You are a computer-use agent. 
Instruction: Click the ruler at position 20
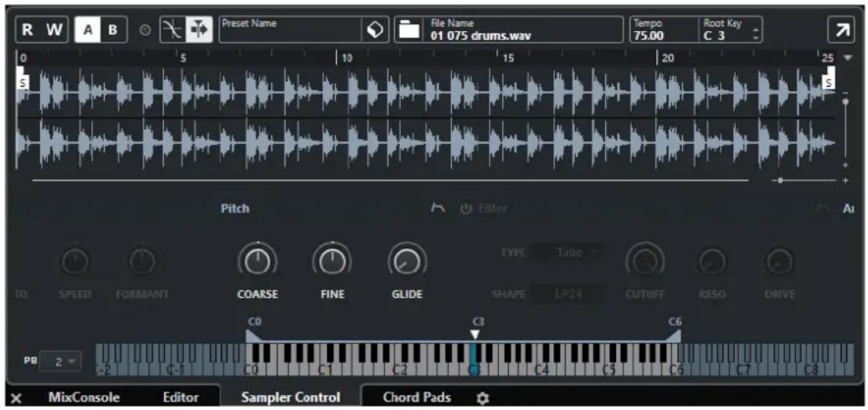coord(667,58)
